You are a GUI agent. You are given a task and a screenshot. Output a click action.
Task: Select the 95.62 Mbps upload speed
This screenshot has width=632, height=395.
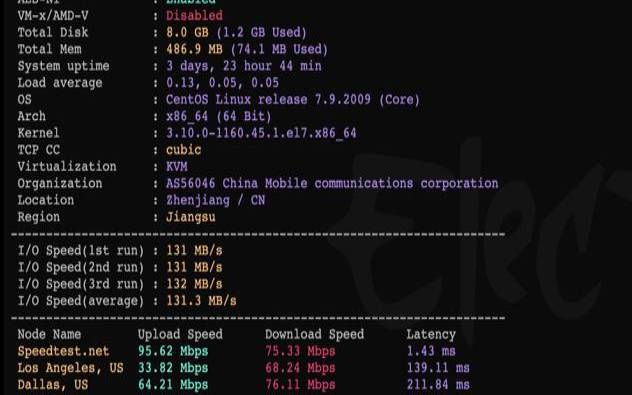point(173,351)
